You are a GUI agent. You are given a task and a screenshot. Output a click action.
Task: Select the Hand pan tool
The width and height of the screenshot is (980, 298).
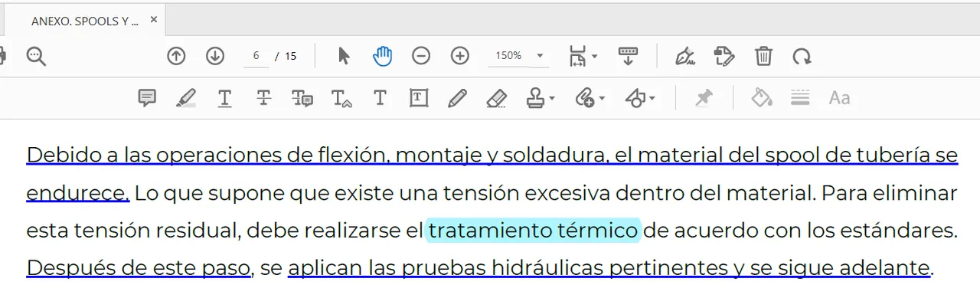383,56
